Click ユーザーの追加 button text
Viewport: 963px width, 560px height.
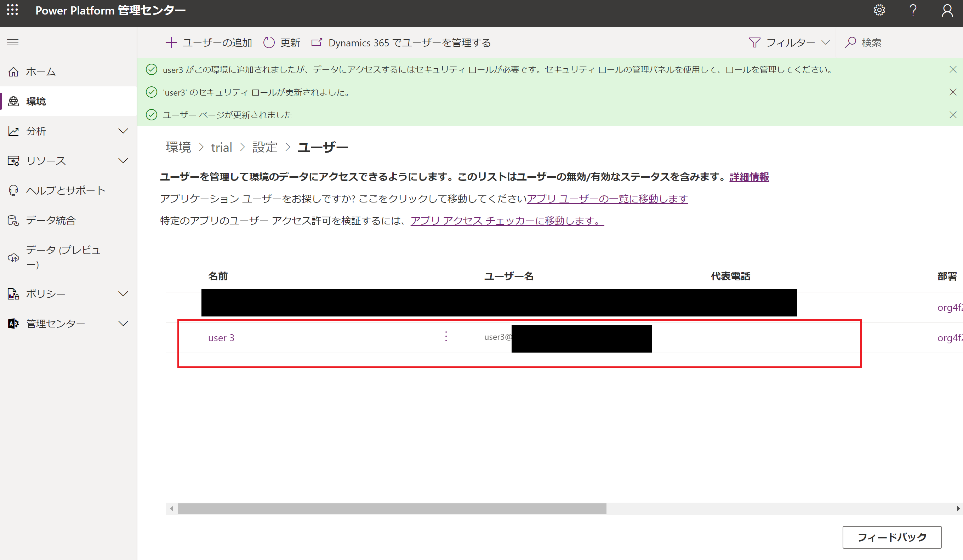click(217, 43)
